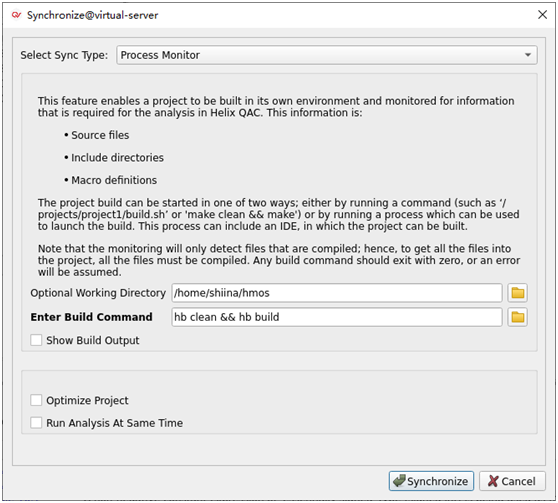558x503 pixels.
Task: Open folder browser beside Enter Build Command
Action: click(x=517, y=317)
